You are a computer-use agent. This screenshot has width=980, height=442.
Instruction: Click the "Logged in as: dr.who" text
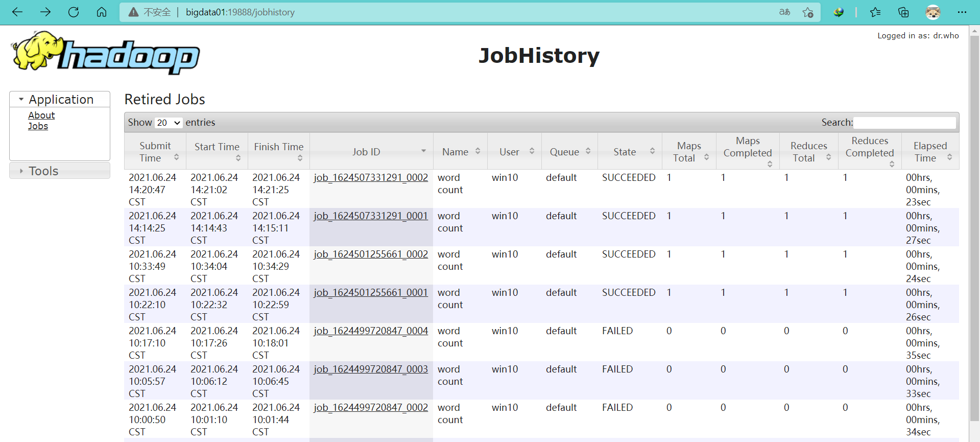[x=918, y=36]
